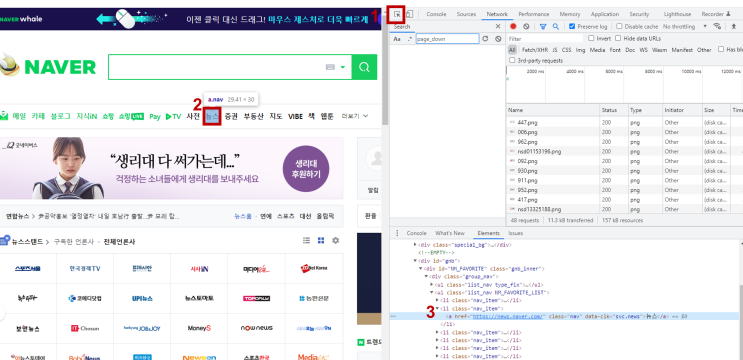Enable the Disable cache checkbox
The width and height of the screenshot is (743, 360).
click(x=619, y=27)
